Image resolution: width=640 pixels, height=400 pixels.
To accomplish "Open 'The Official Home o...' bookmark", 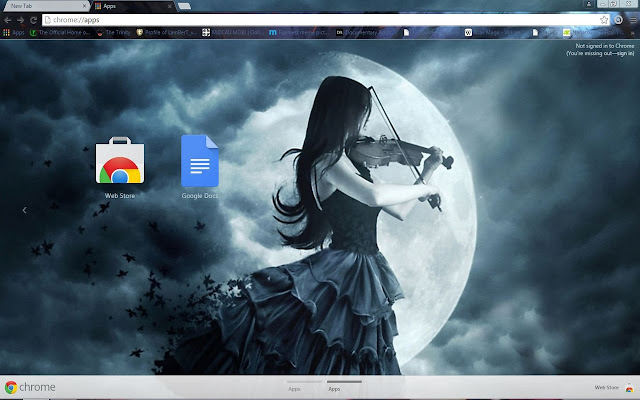I will [60, 33].
